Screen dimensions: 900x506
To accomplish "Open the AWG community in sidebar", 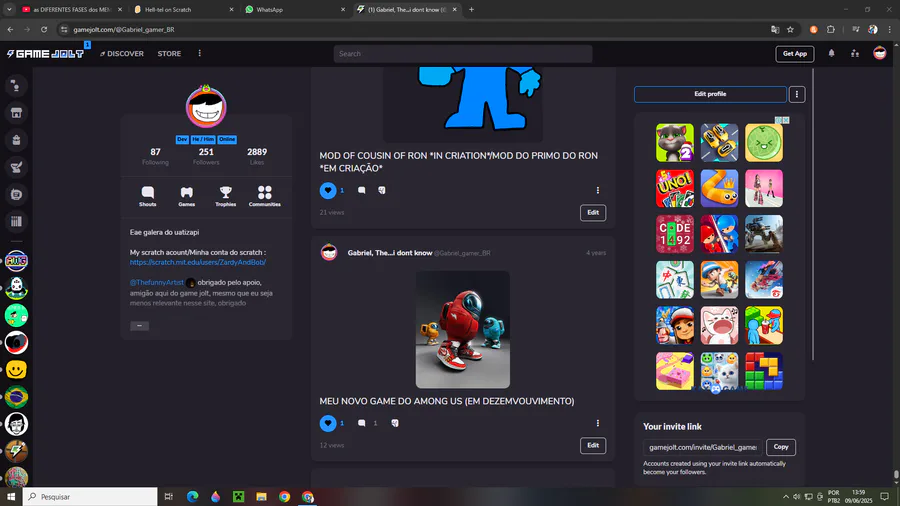I will (x=16, y=261).
